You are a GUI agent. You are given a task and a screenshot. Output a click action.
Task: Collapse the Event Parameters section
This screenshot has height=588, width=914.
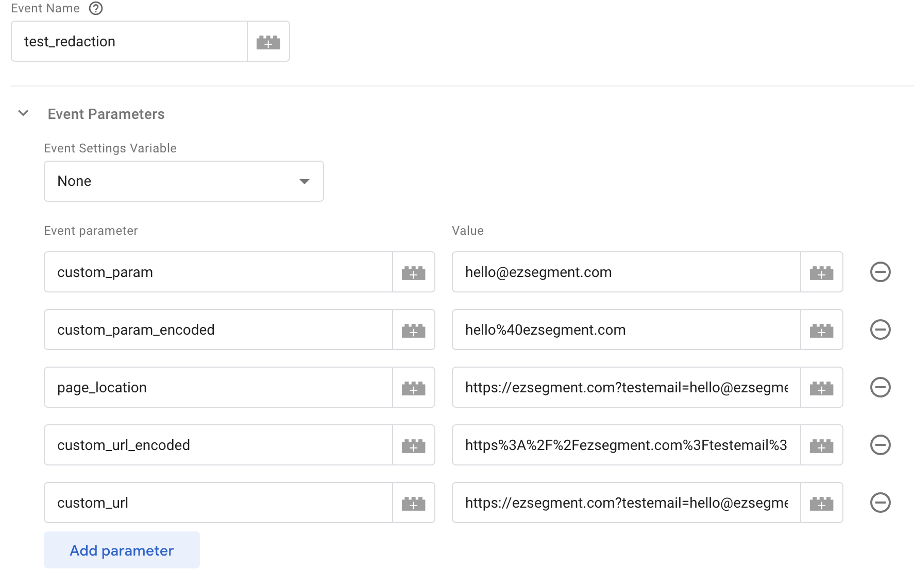[23, 113]
